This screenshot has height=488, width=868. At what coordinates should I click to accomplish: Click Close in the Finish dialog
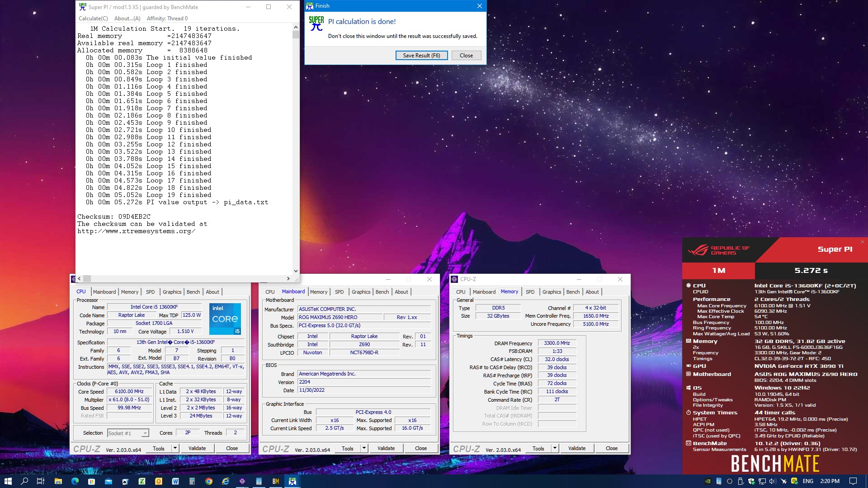(x=466, y=55)
